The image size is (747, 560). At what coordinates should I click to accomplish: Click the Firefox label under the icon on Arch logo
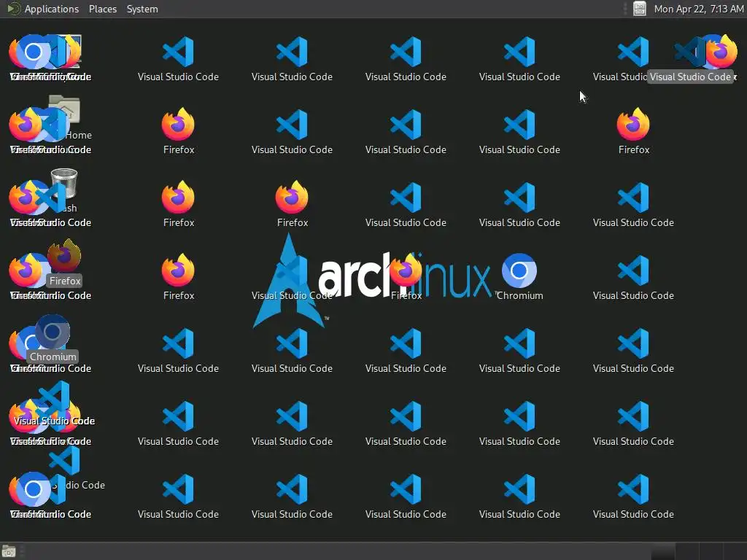(x=406, y=296)
